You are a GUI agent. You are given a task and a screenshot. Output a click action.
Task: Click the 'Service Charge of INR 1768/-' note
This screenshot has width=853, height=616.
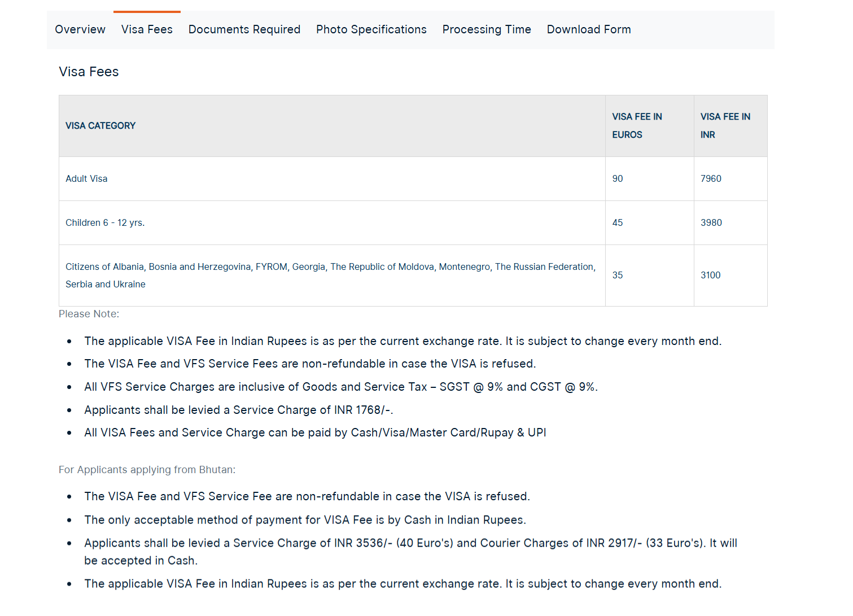point(239,410)
